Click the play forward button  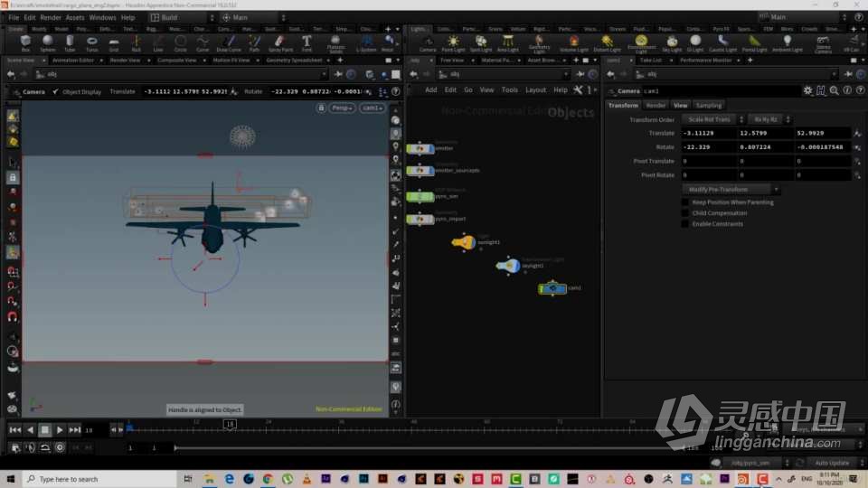[x=60, y=430]
